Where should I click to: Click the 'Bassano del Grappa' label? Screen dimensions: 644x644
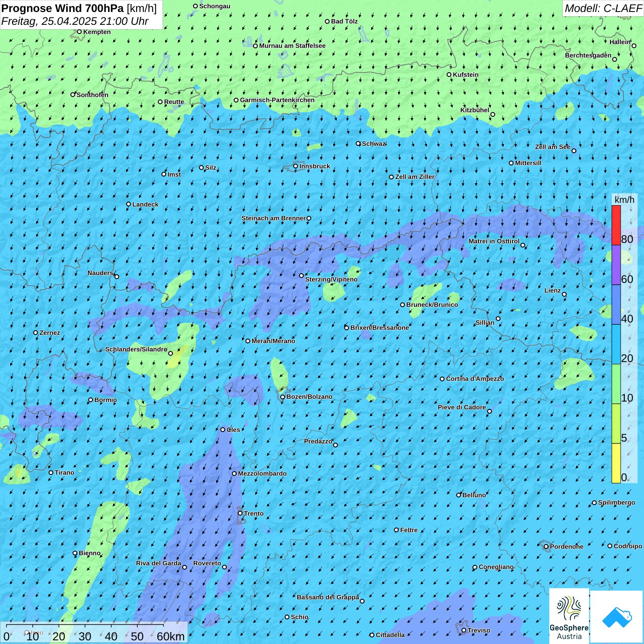[x=328, y=597]
